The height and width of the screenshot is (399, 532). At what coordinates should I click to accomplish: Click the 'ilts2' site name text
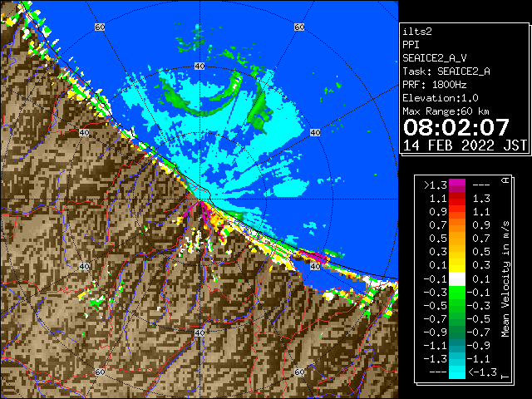417,32
